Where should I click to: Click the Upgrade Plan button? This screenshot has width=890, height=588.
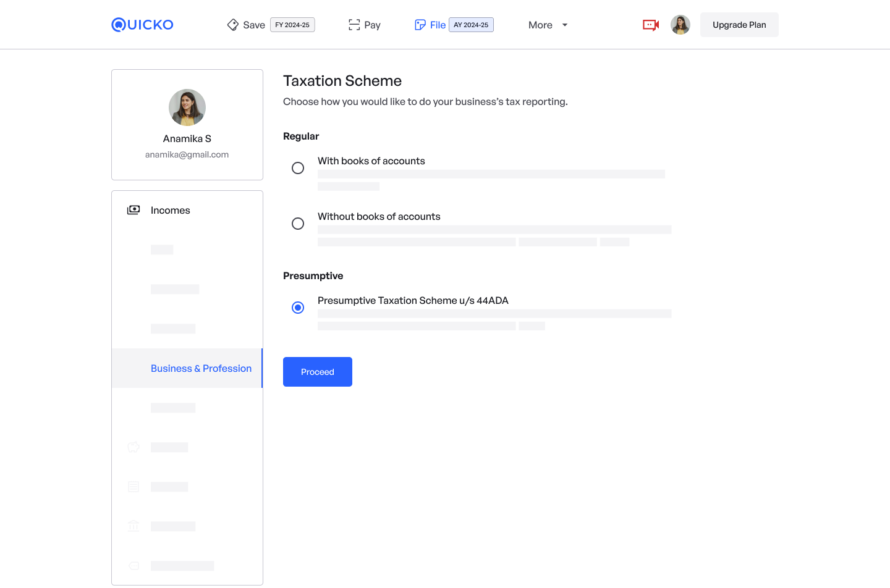tap(739, 25)
